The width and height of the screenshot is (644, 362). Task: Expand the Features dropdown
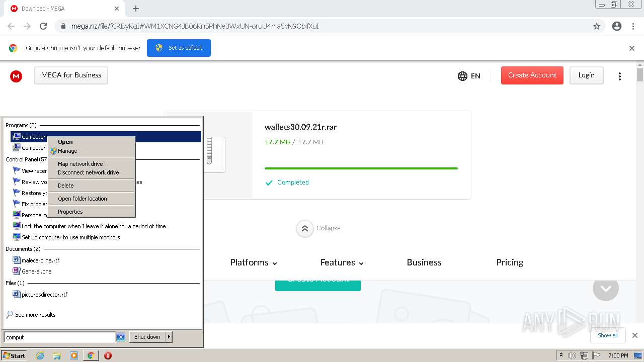(342, 262)
